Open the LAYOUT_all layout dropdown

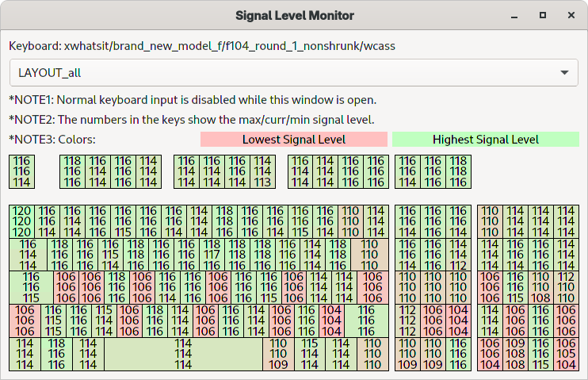click(x=294, y=72)
